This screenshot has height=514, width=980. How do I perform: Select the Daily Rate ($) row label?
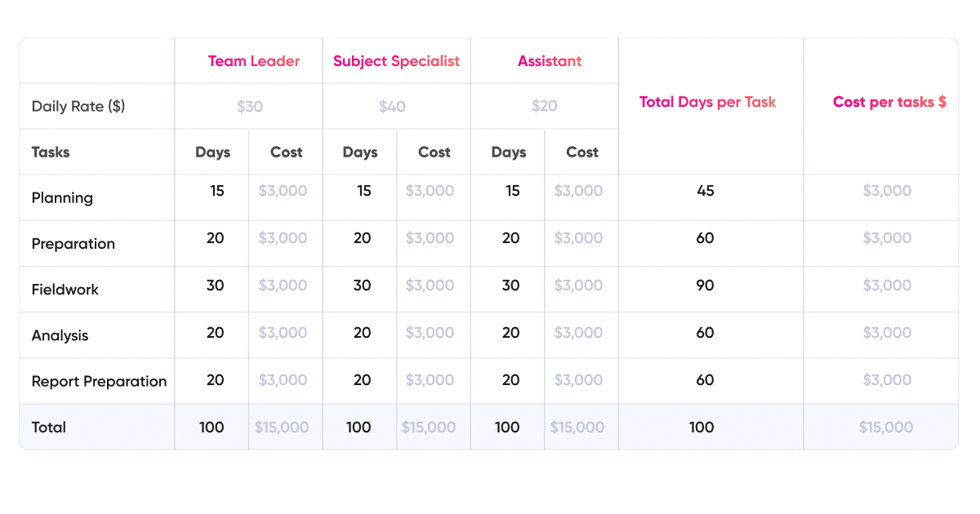78,106
